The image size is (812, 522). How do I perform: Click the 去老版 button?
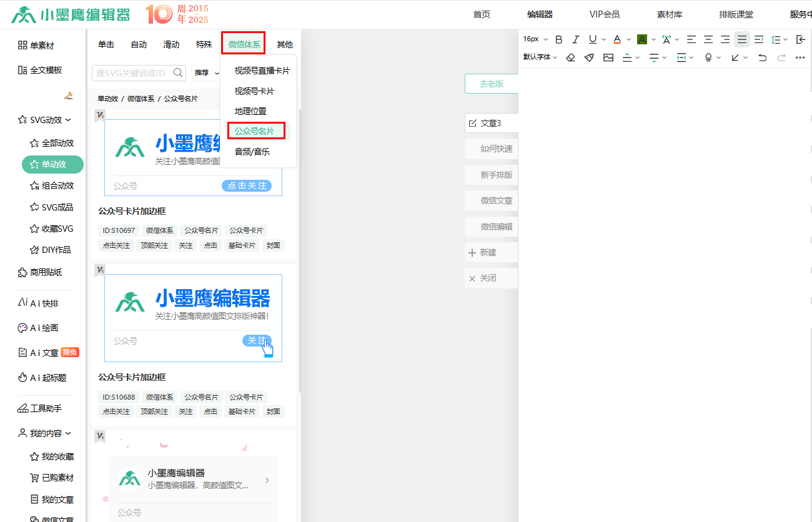(x=491, y=84)
